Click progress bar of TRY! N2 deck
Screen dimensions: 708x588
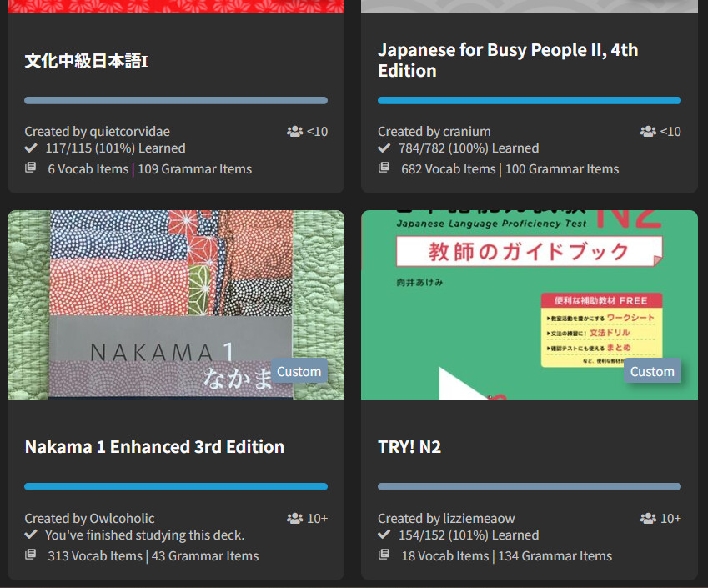click(530, 486)
